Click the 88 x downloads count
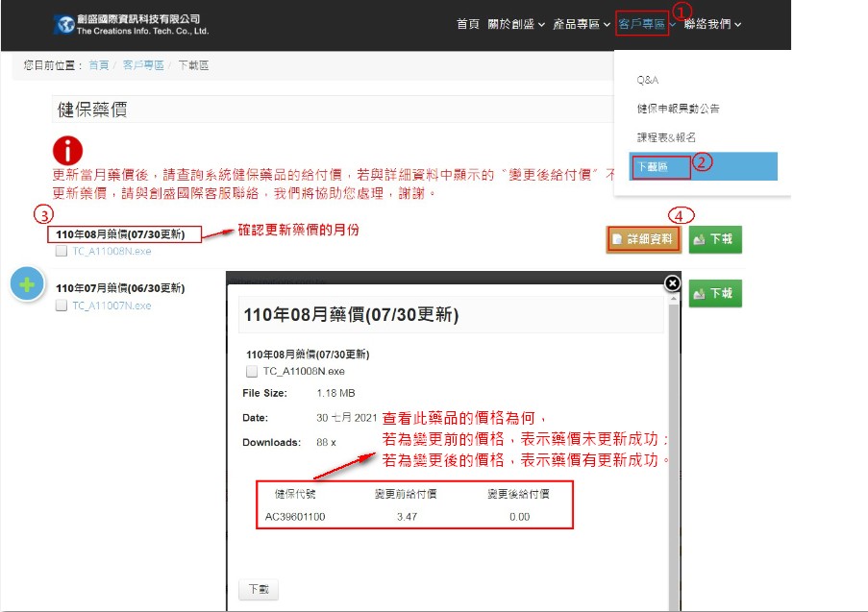Screen dimensions: 868x612 click(x=326, y=443)
